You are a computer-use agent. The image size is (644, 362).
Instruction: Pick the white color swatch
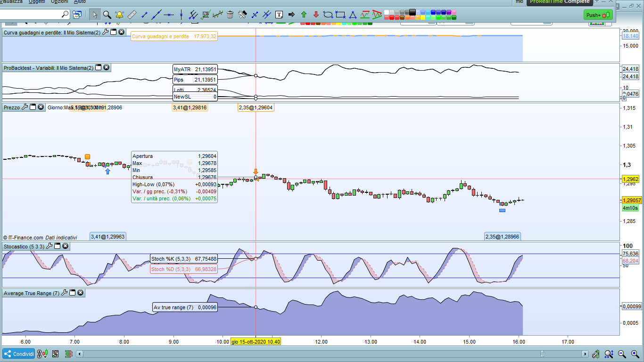(387, 12)
